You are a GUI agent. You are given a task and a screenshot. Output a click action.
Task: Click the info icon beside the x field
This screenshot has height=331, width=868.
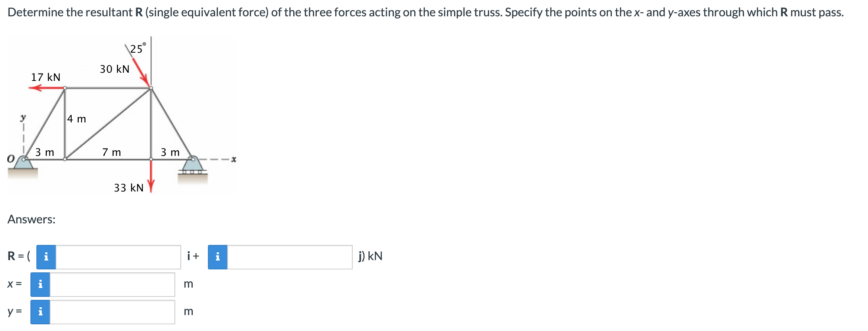point(41,284)
